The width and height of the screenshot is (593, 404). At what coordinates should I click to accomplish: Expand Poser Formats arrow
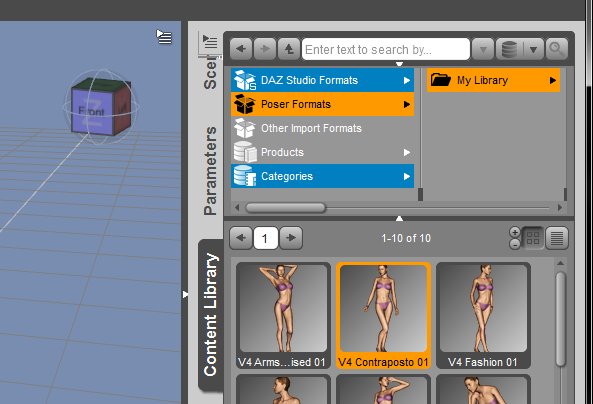[x=407, y=104]
